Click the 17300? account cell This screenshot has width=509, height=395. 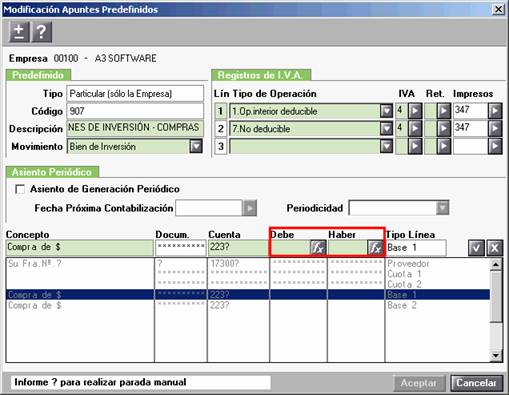point(238,264)
